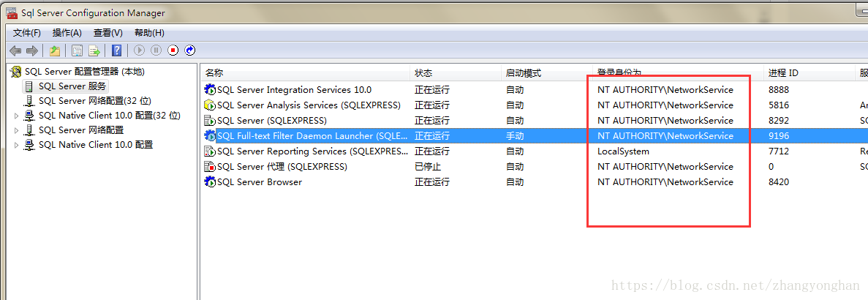Open the Properties toolbar icon
Viewport: 868px width, 300px height.
[78, 51]
